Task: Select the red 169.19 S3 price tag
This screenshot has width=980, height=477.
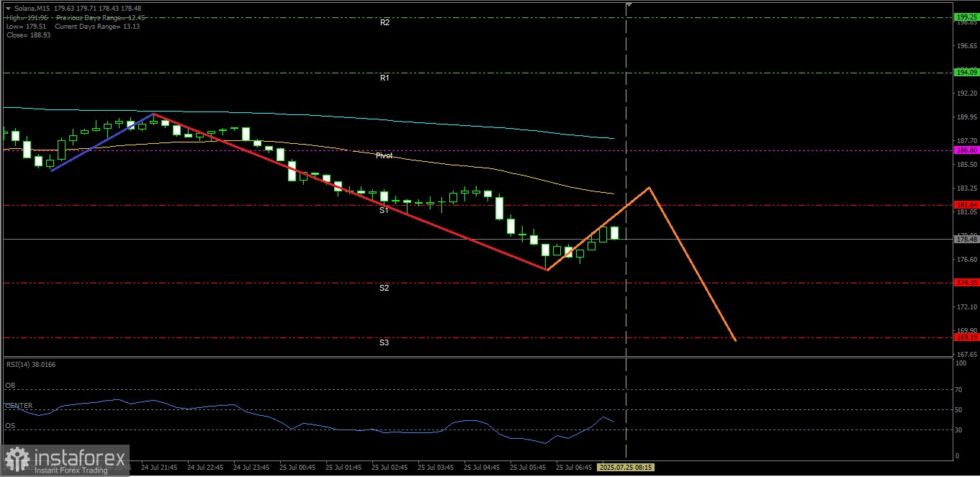Action: click(x=966, y=337)
